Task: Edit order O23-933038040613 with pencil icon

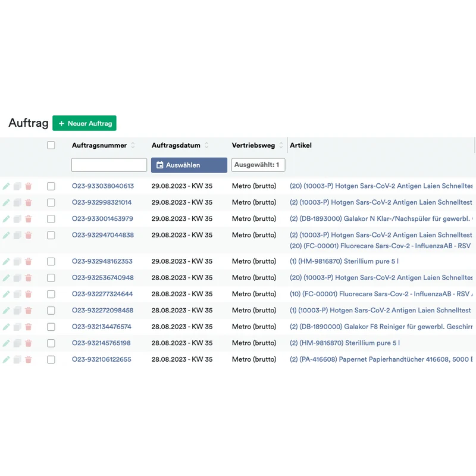Action: 6,186
